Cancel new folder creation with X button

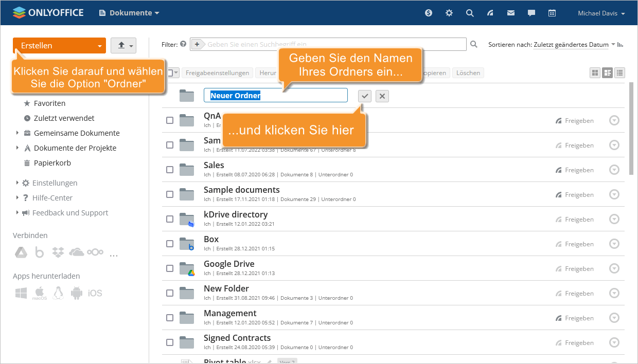(x=382, y=96)
